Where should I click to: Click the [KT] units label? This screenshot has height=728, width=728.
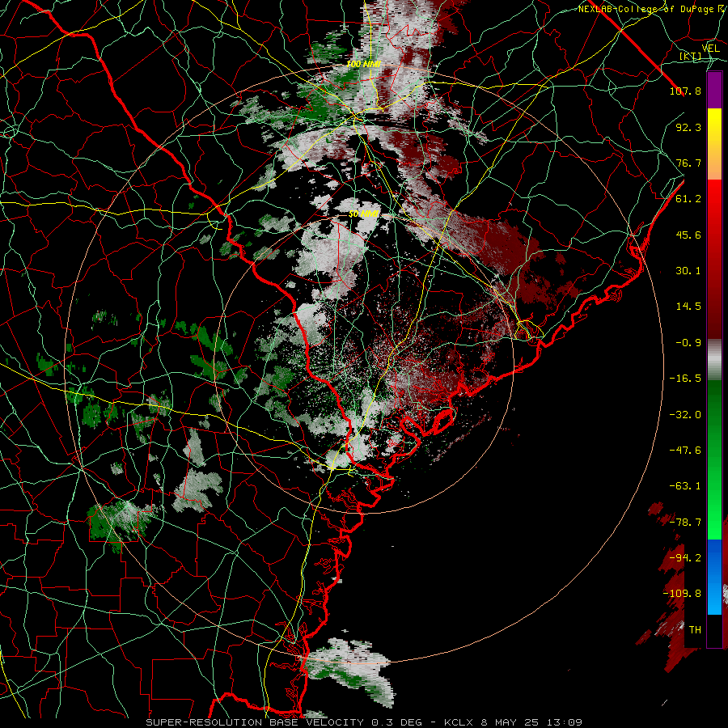click(x=691, y=56)
